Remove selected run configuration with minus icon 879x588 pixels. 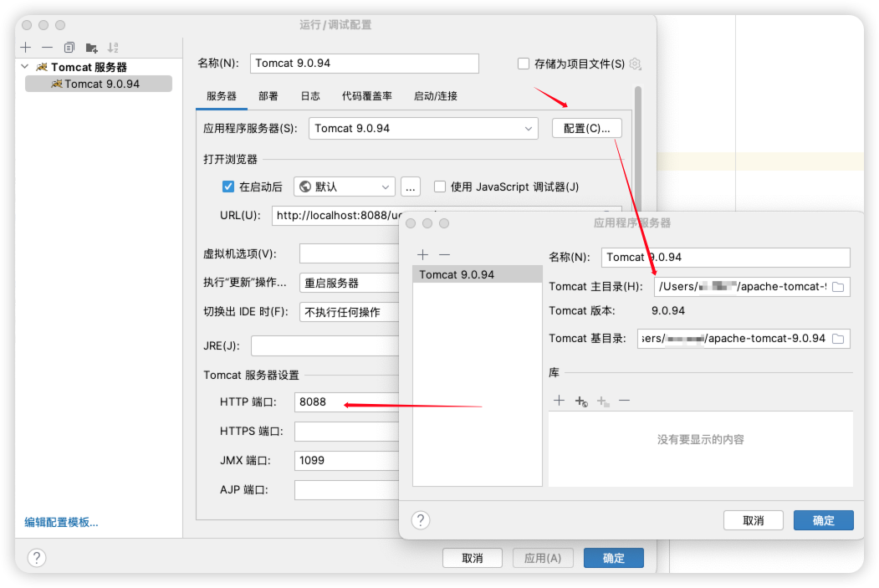tap(47, 48)
